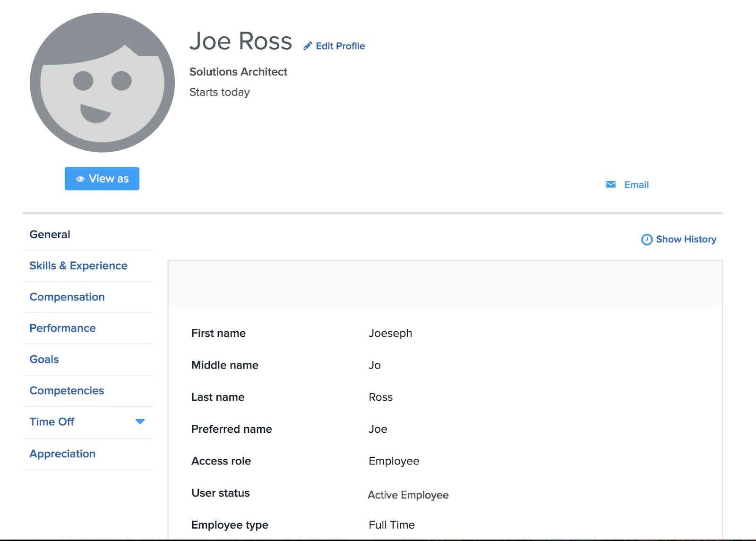This screenshot has width=756, height=541.
Task: Open the Appreciation tab
Action: (x=62, y=454)
